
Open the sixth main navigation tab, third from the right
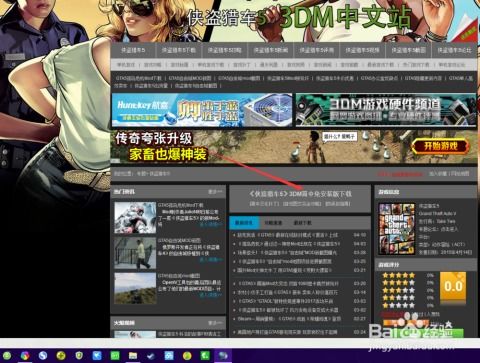(363, 50)
